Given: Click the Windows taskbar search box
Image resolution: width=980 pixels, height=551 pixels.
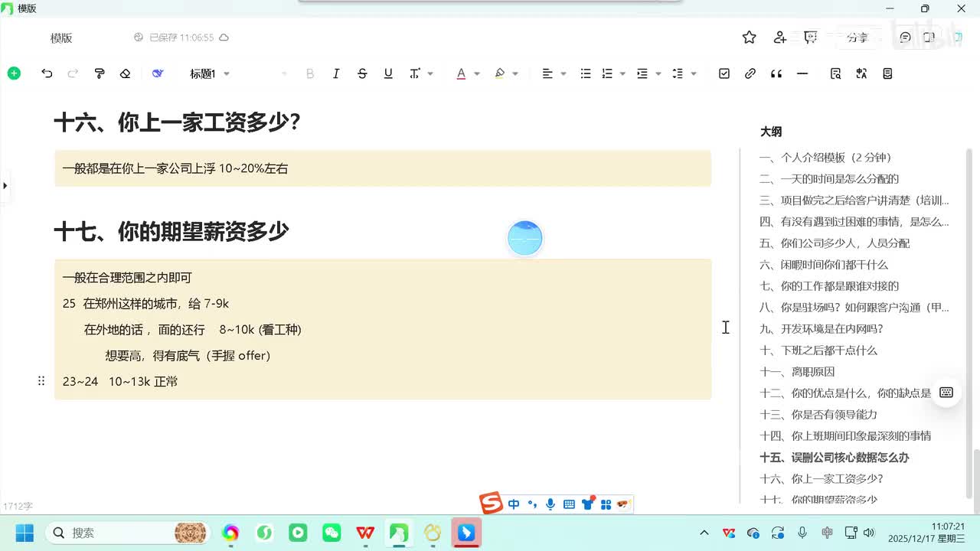Looking at the screenshot, I should click(129, 533).
